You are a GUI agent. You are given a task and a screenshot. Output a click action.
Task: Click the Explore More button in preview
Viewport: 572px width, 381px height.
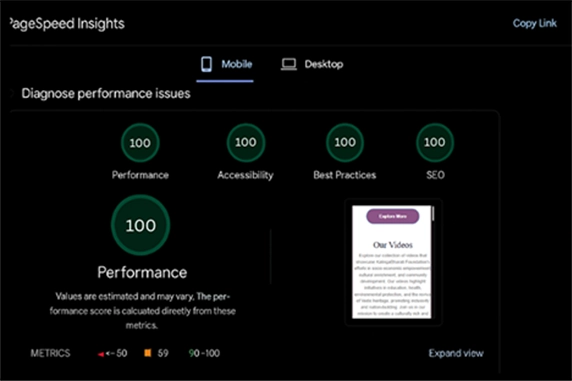393,216
